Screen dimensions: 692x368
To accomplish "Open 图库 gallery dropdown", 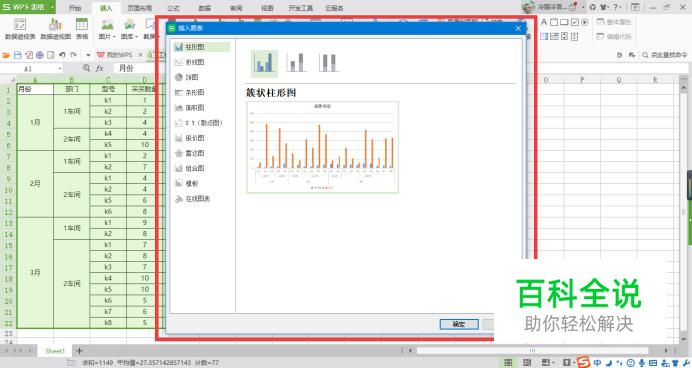I will click(x=129, y=29).
